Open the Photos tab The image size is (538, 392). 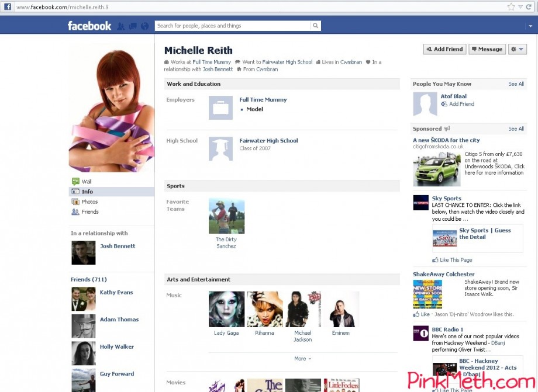pyautogui.click(x=89, y=202)
